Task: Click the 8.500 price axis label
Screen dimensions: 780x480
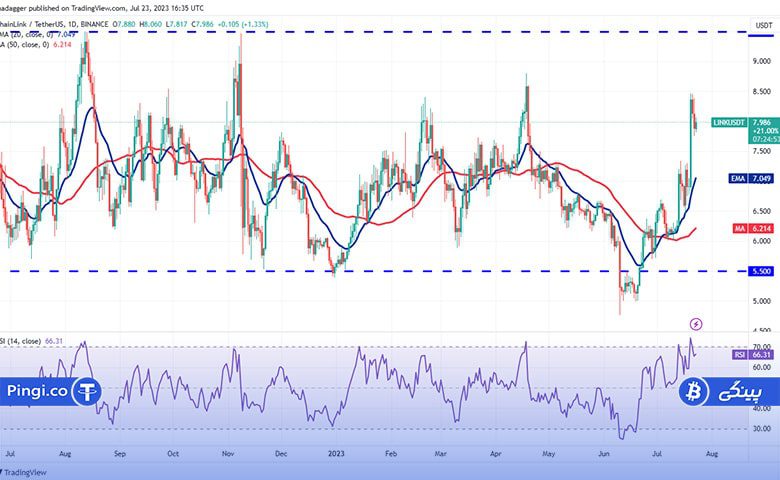Action: [762, 92]
